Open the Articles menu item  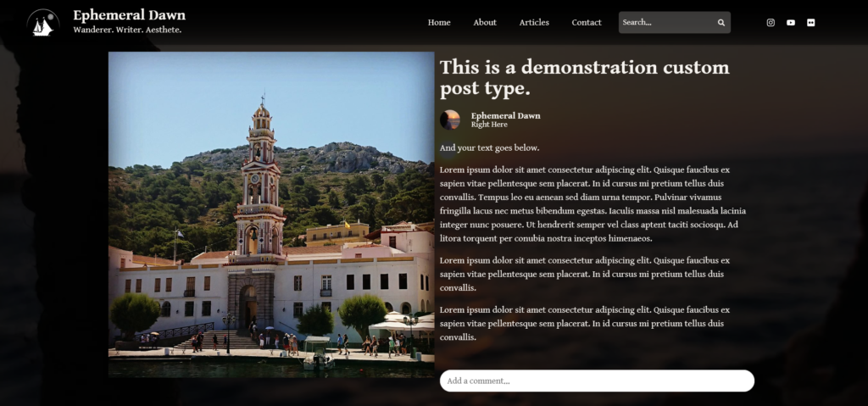click(534, 23)
